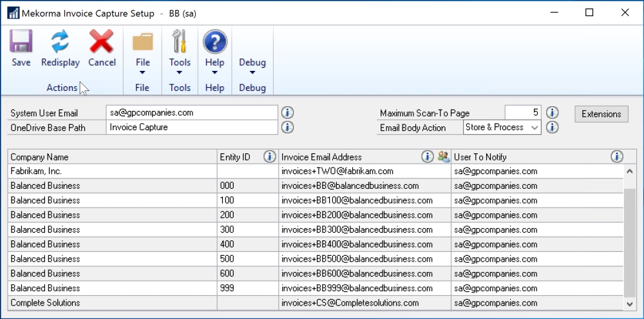
Task: Click the Save floppy disk icon
Action: click(x=21, y=41)
